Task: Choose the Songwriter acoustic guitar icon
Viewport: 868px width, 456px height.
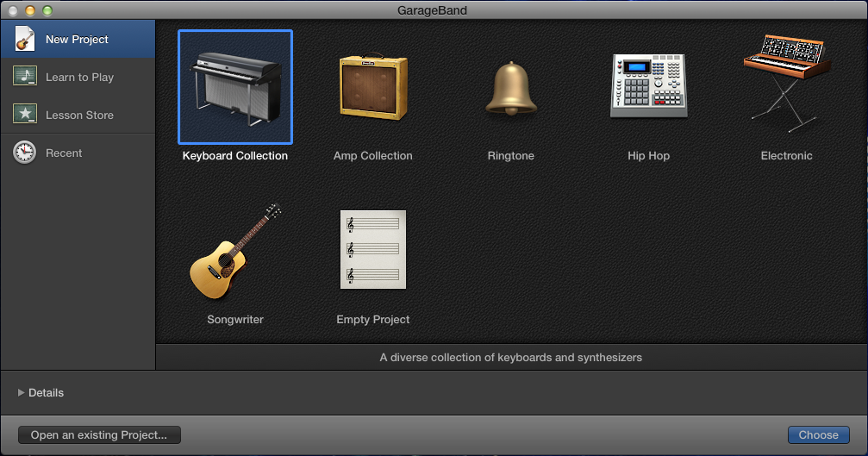Action: [x=235, y=252]
